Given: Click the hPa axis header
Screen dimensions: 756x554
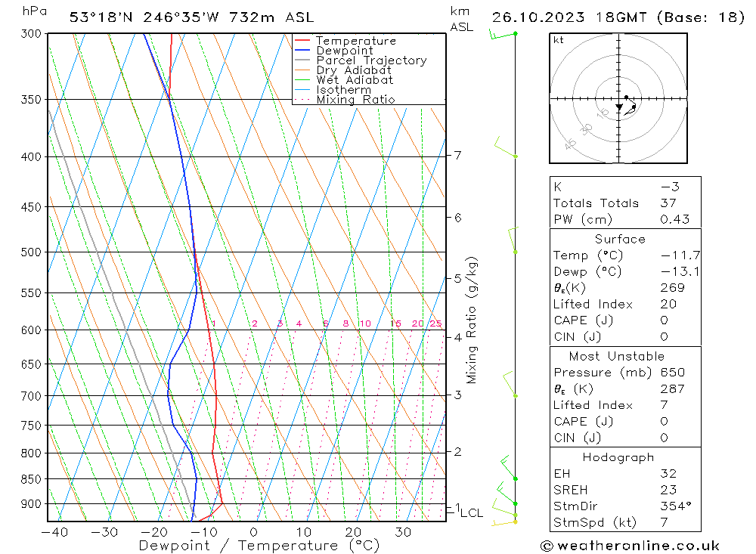Looking at the screenshot, I should (34, 11).
